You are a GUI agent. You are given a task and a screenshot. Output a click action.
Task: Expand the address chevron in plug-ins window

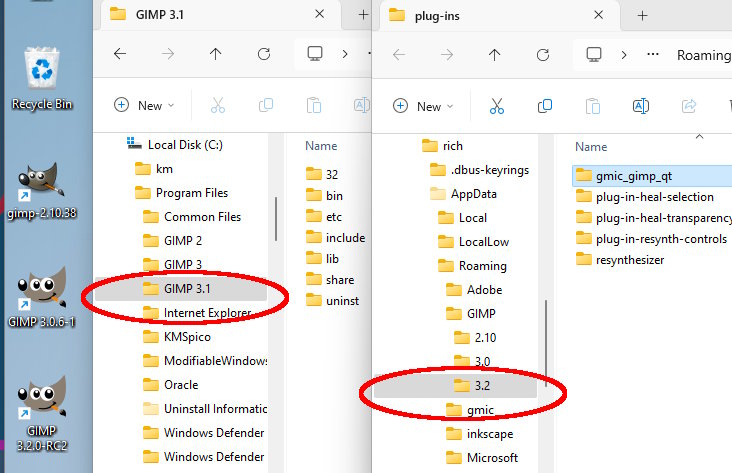(624, 55)
